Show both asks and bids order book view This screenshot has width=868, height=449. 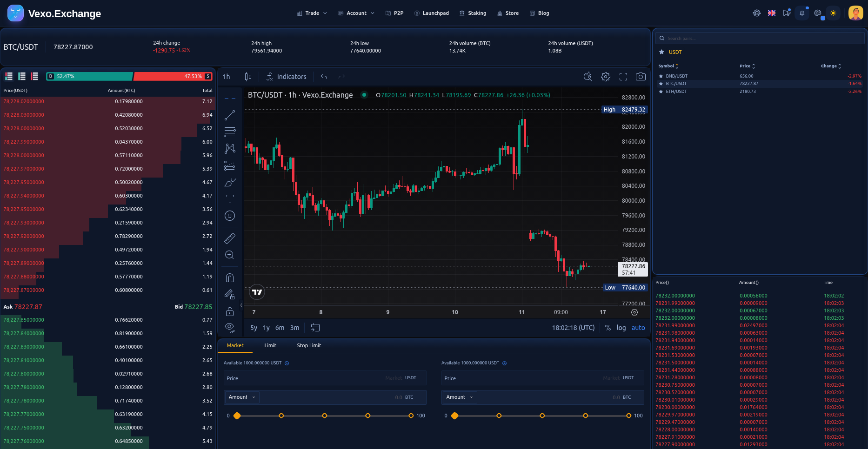pyautogui.click(x=9, y=76)
